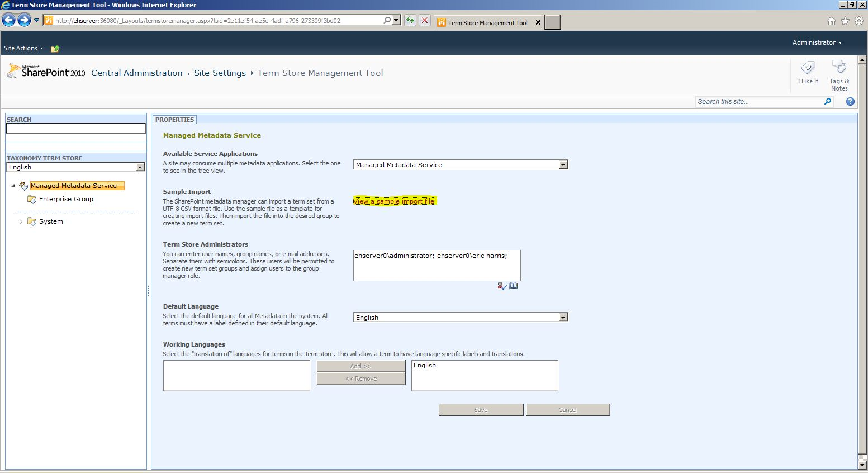This screenshot has width=868, height=473.
Task: Select English in the working languages list
Action: [425, 365]
